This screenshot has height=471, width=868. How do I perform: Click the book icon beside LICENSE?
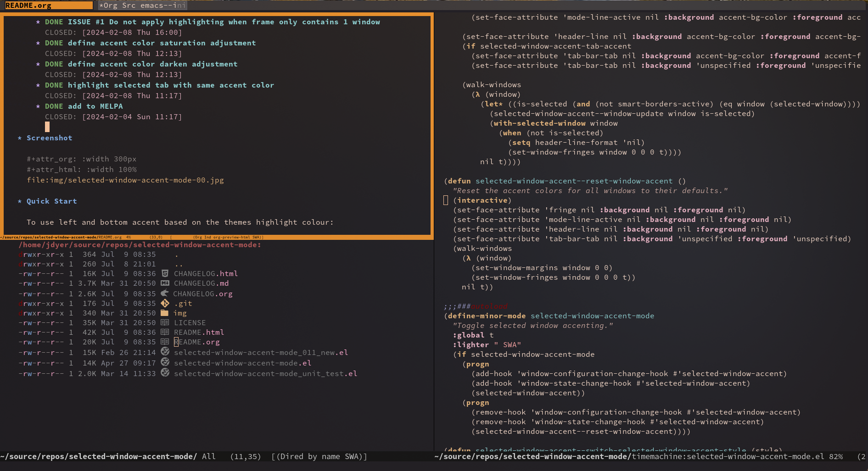(x=165, y=322)
